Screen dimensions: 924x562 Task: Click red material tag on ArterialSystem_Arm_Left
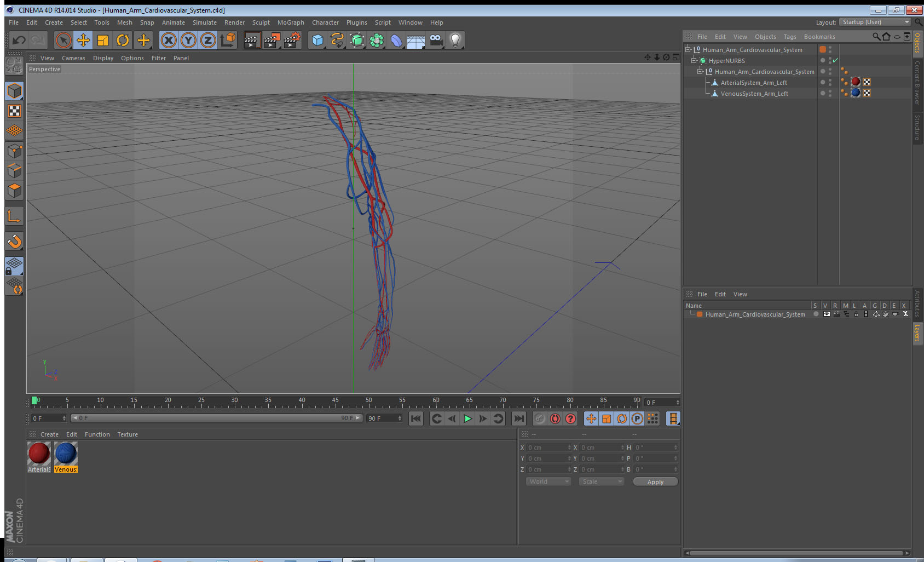pyautogui.click(x=856, y=82)
